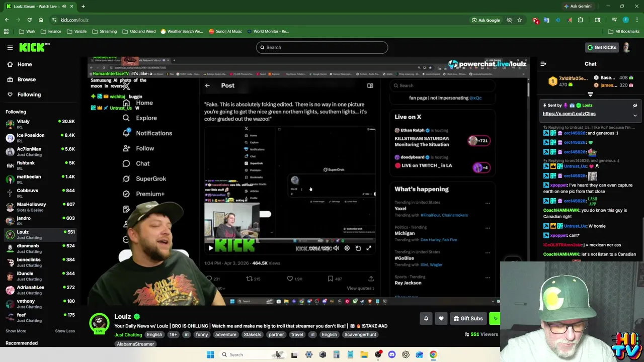Open a new Chrome tab
The width and height of the screenshot is (644, 362).
(83, 7)
